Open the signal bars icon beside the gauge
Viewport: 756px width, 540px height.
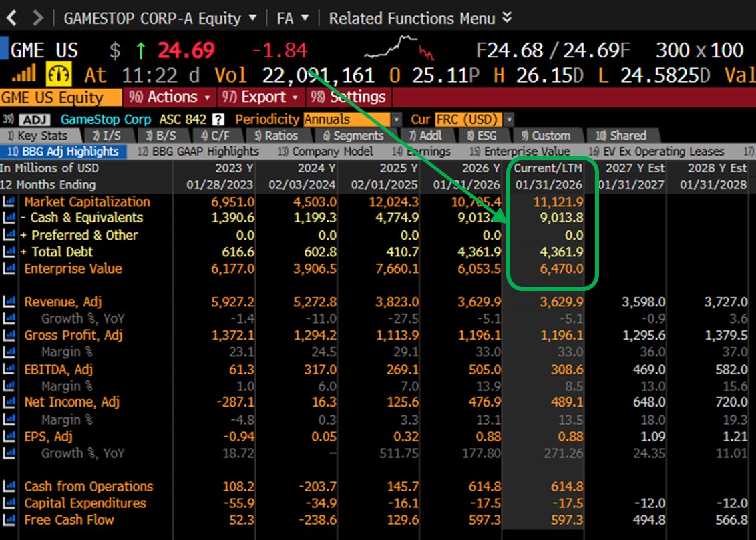click(24, 73)
